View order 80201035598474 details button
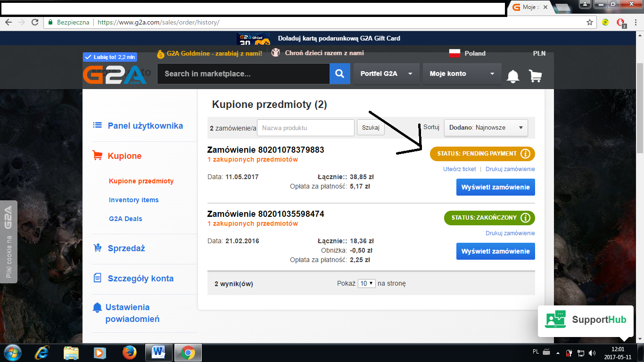644x362 pixels. (x=495, y=251)
